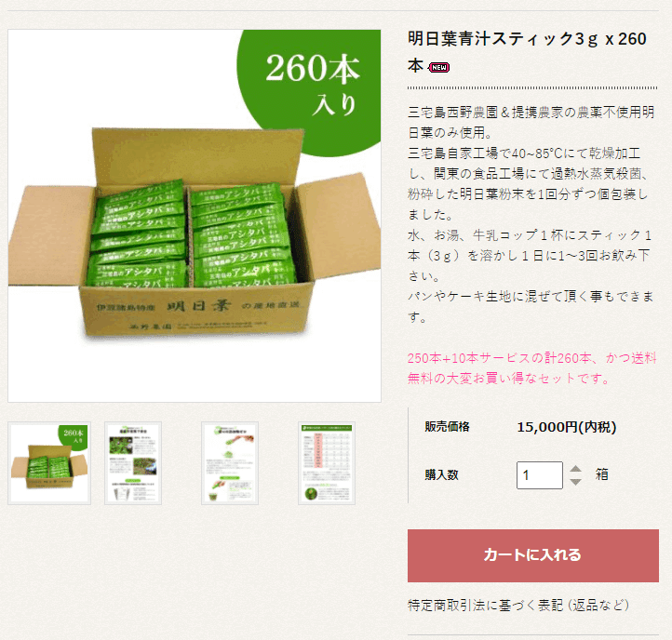Click the 箱 unit label
The width and height of the screenshot is (672, 640).
601,474
